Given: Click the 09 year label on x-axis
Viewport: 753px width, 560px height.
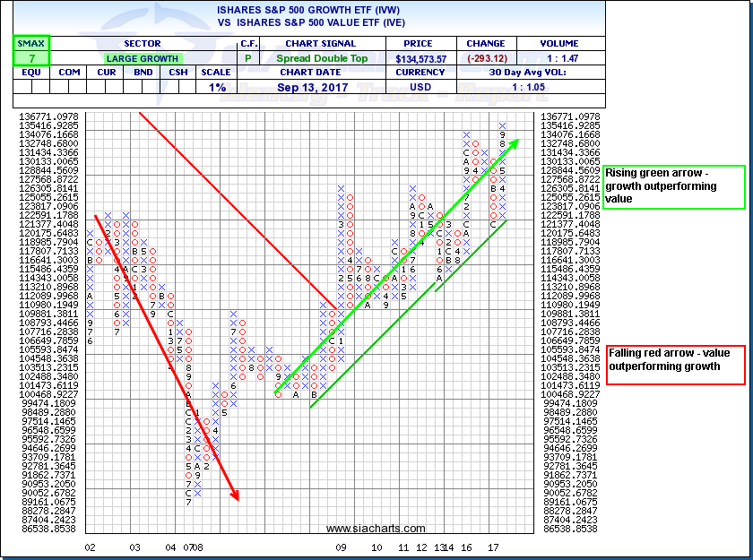Looking at the screenshot, I should (x=342, y=546).
